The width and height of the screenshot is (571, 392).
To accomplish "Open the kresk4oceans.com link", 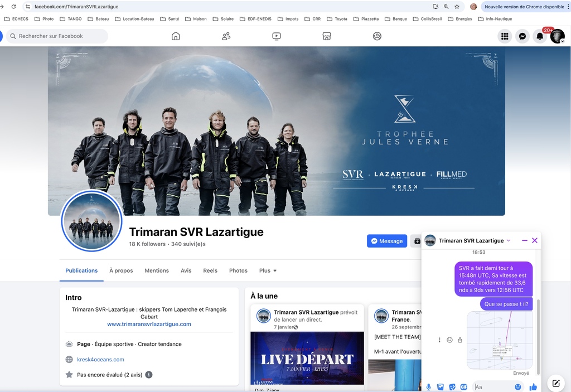I will (x=100, y=360).
